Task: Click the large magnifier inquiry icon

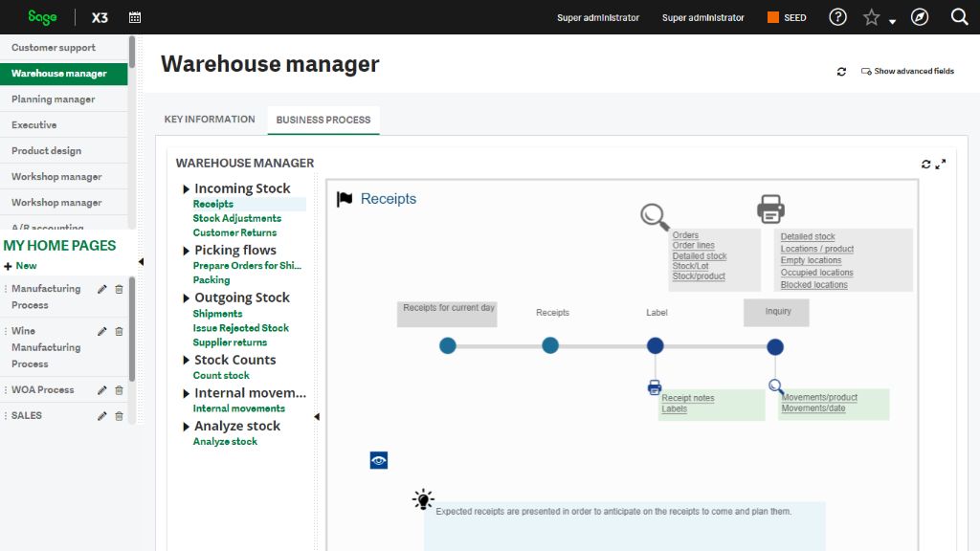Action: [x=655, y=217]
